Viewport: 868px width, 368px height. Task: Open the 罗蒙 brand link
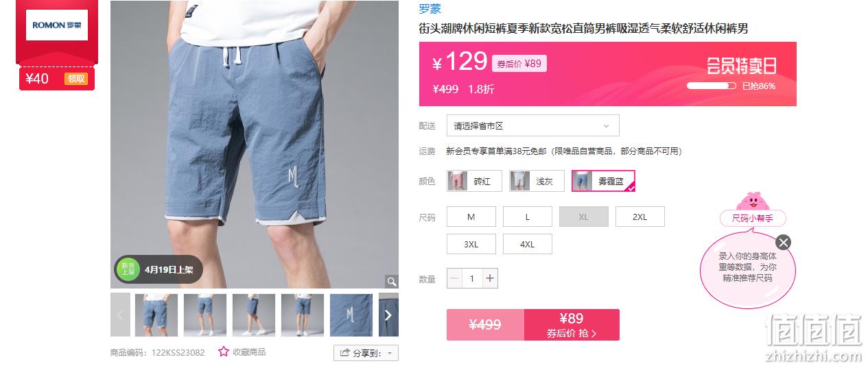[430, 9]
